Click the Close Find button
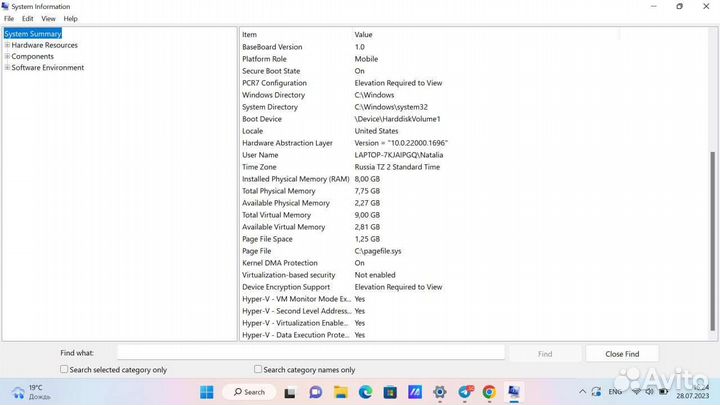This screenshot has width=720, height=405. point(621,354)
